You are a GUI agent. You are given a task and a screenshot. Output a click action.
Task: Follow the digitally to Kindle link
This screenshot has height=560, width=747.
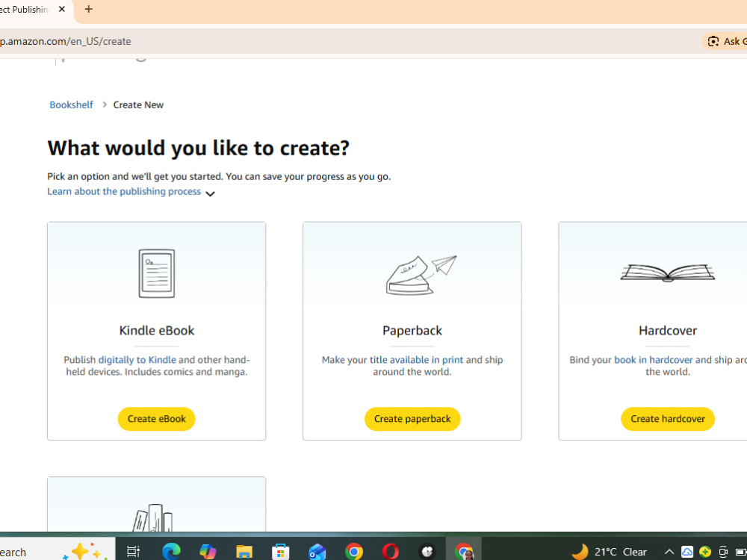(137, 360)
